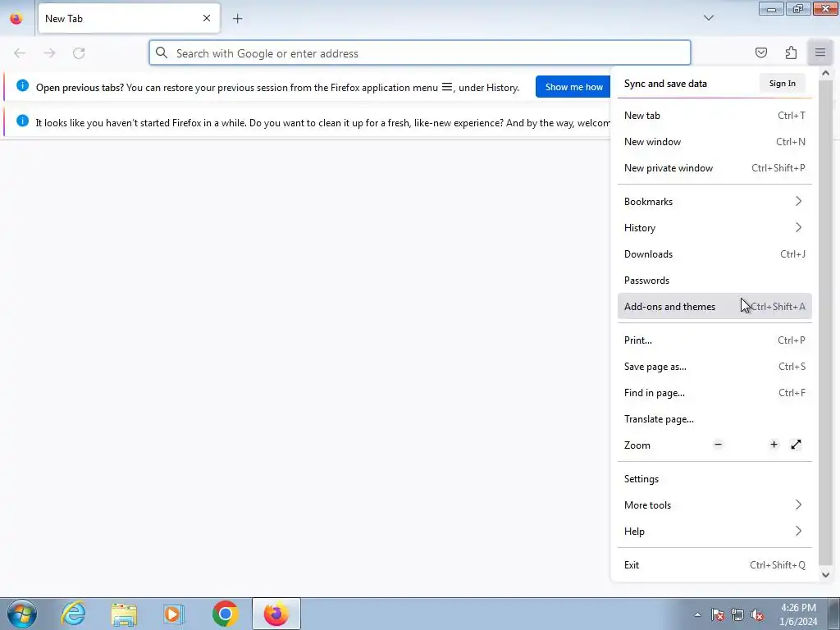
Task: Click the Firefox View icon in tab bar
Action: click(x=16, y=18)
